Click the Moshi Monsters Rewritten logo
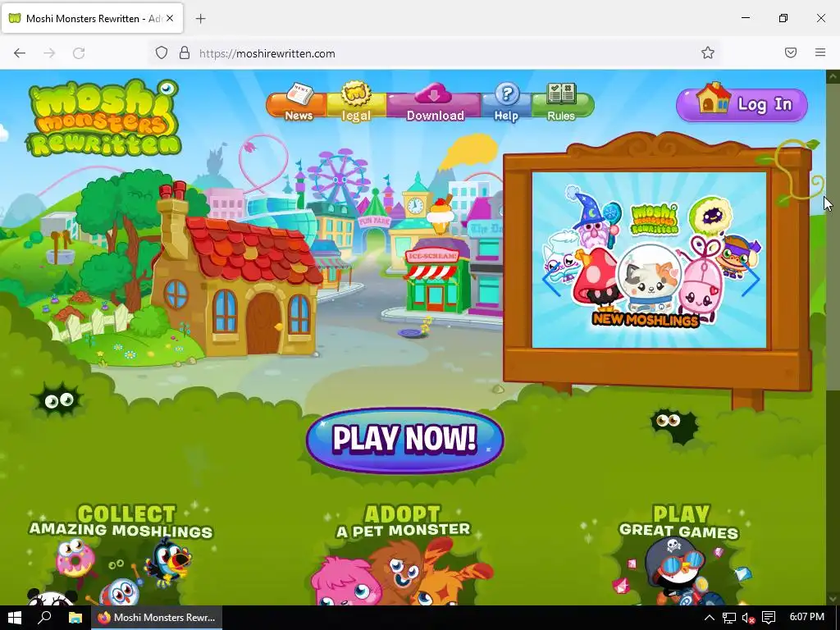The image size is (840, 630). 103,118
